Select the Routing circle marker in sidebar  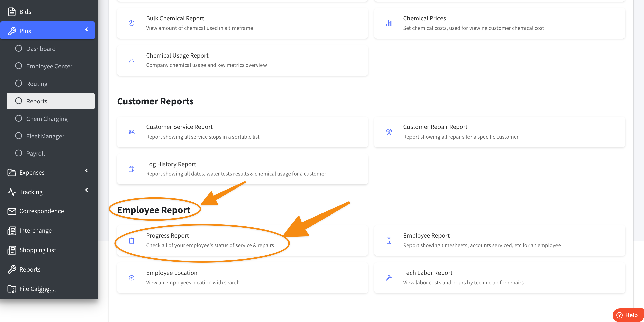(19, 83)
